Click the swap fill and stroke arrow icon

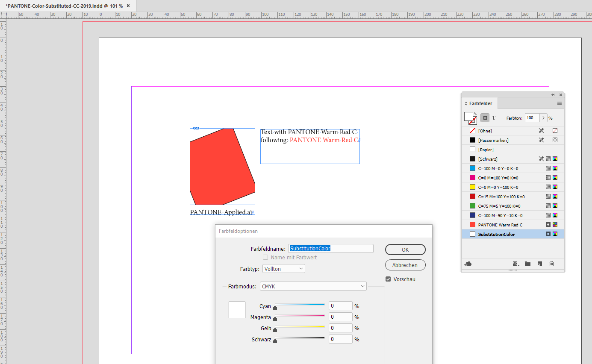coord(475,113)
